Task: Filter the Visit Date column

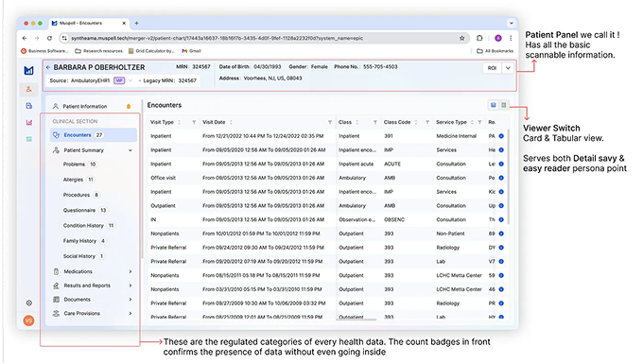Action: [330, 122]
